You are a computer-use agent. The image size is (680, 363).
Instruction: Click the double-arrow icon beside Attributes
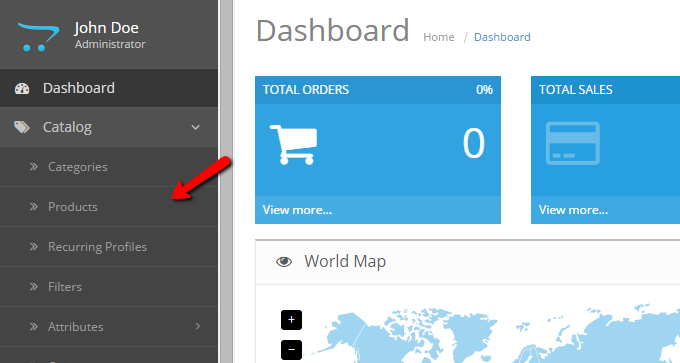pos(34,326)
